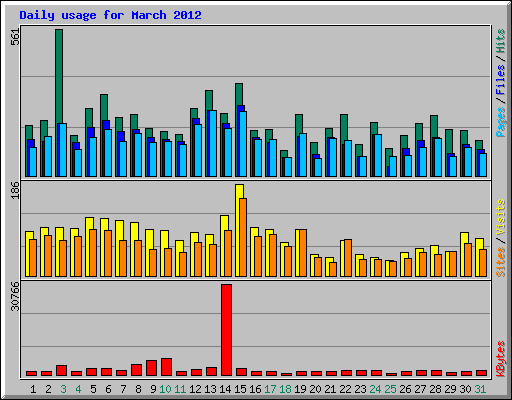
Task: Click the red KBytes legend label
Action: point(501,359)
